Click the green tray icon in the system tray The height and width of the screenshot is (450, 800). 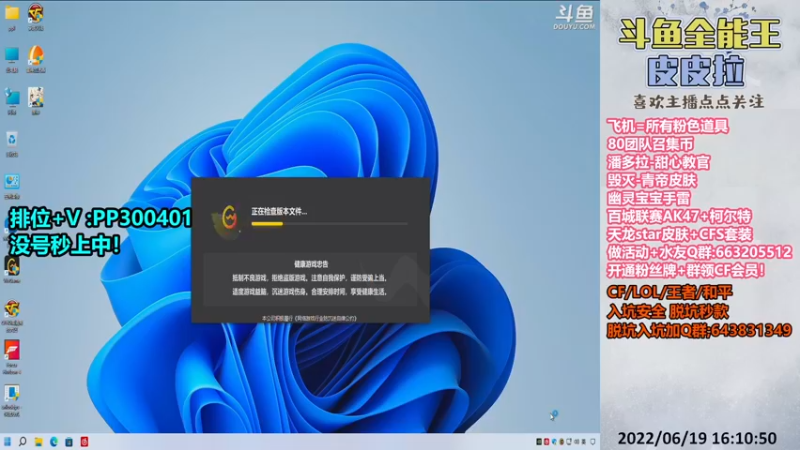coord(539,442)
